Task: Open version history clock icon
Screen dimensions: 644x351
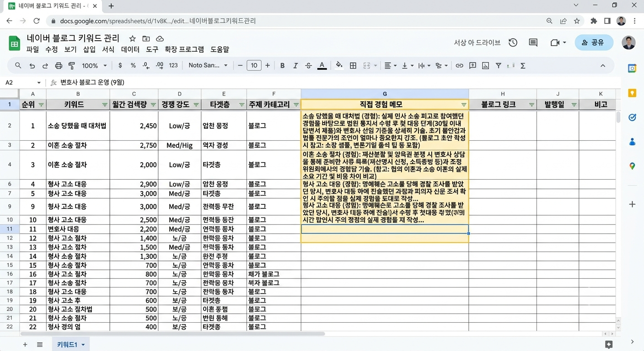Action: 513,43
